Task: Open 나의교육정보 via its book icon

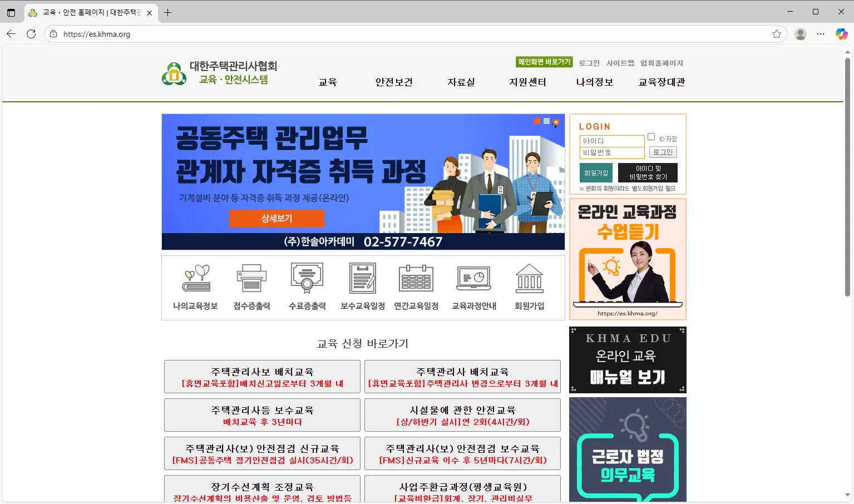Action: pyautogui.click(x=195, y=278)
